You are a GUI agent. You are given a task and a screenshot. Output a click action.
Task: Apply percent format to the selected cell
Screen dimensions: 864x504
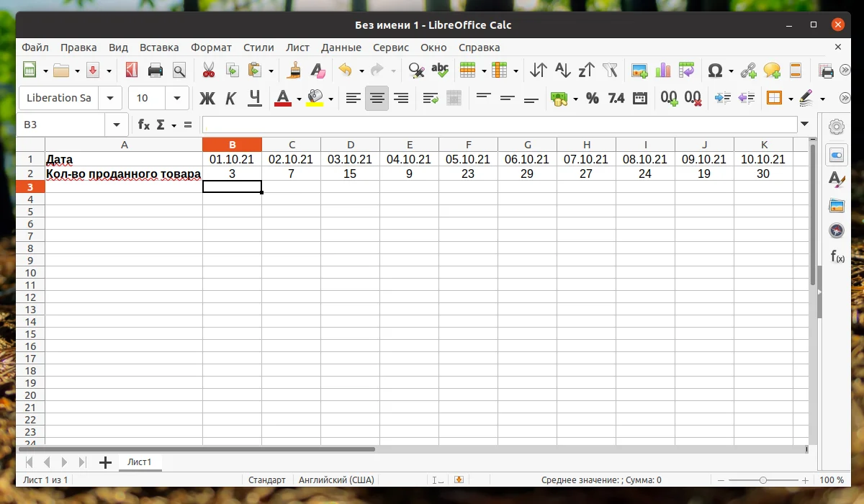pyautogui.click(x=593, y=98)
